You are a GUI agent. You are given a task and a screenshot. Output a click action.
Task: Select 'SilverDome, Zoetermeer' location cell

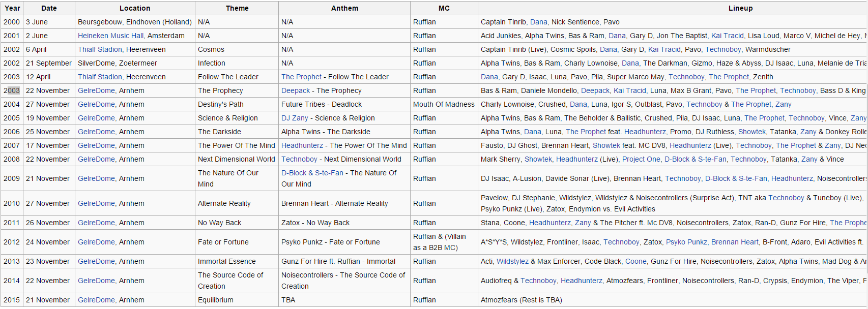click(135, 63)
